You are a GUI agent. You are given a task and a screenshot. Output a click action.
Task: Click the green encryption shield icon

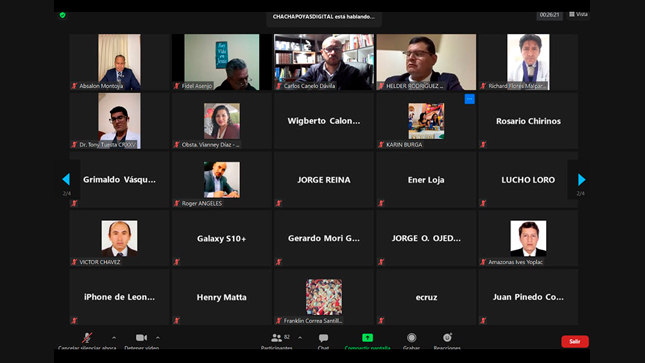click(x=63, y=15)
